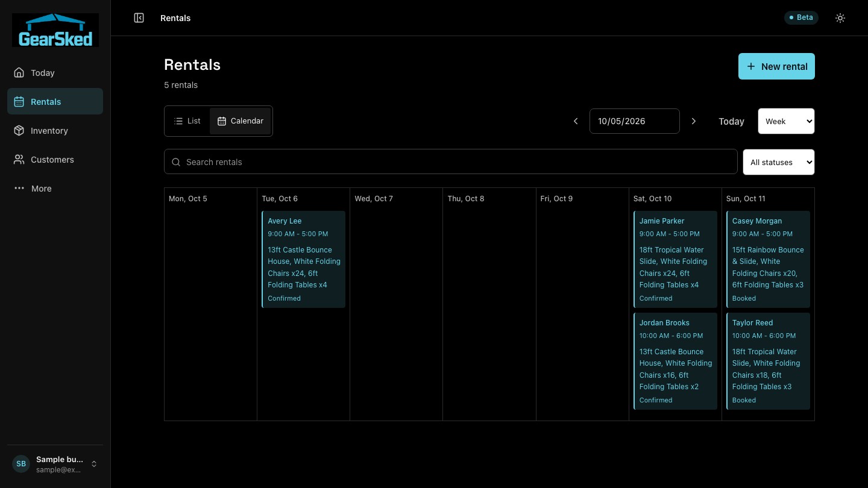Open the Avery Lee rental card
Image resolution: width=868 pixels, height=488 pixels.
[x=304, y=259]
